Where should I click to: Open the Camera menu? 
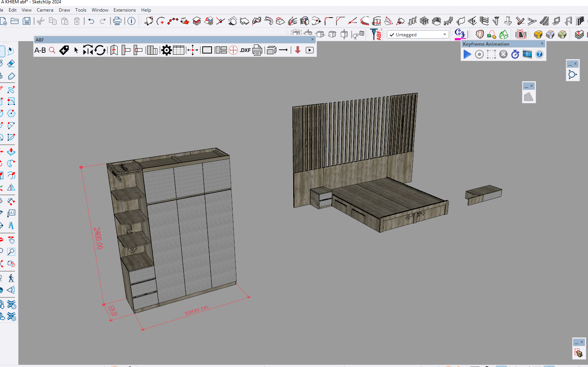click(45, 10)
